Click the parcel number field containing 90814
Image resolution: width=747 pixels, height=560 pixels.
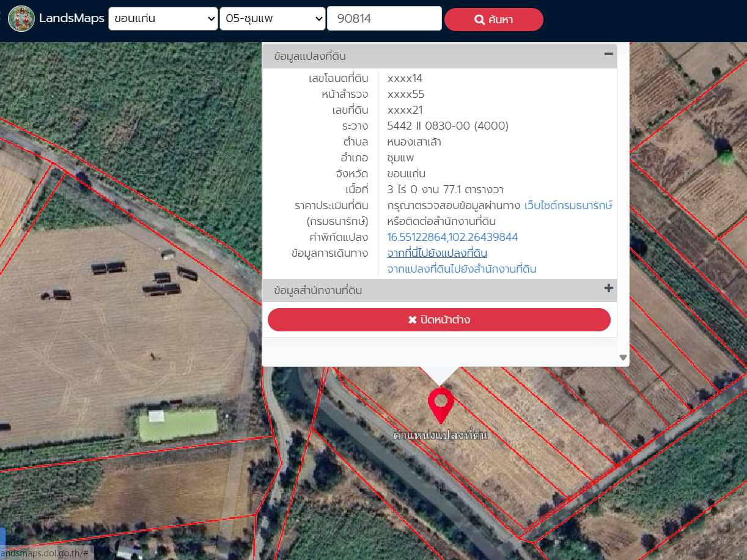[384, 19]
